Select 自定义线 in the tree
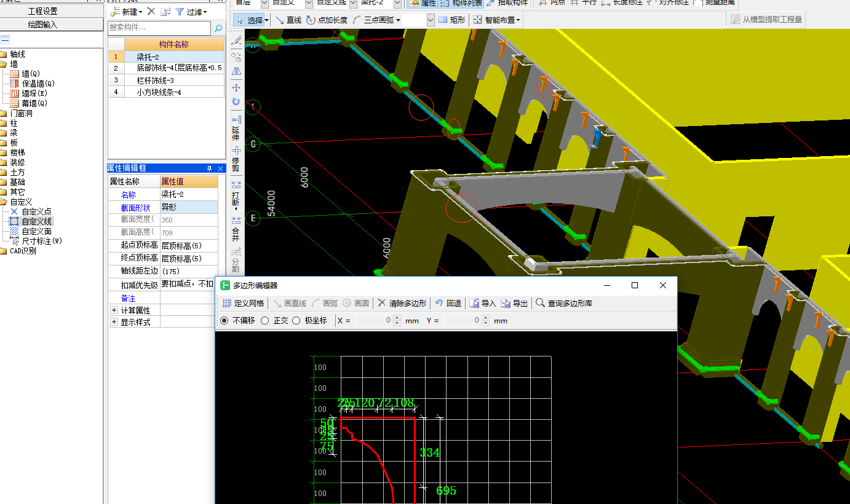This screenshot has width=850, height=504. coord(37,221)
